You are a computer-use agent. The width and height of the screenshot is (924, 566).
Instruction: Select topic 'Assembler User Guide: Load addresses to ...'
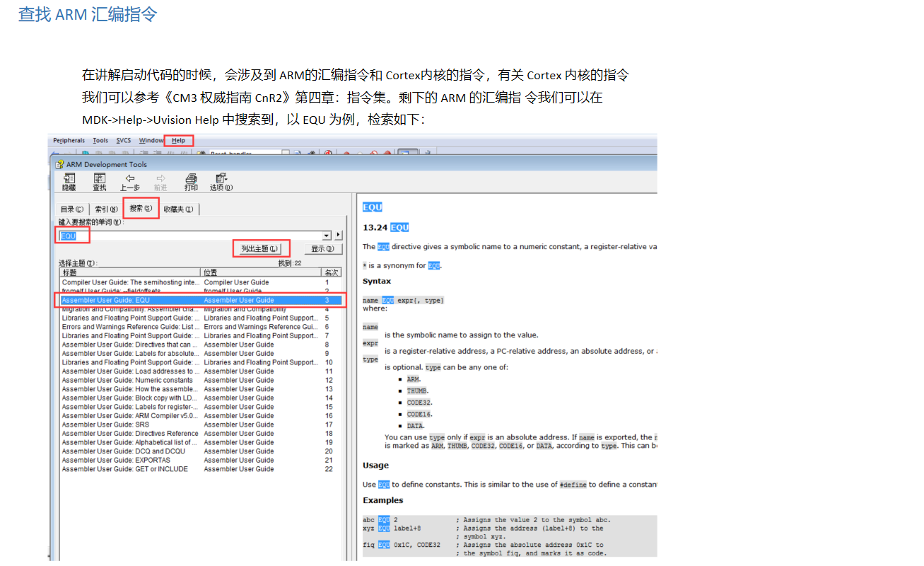(x=201, y=371)
